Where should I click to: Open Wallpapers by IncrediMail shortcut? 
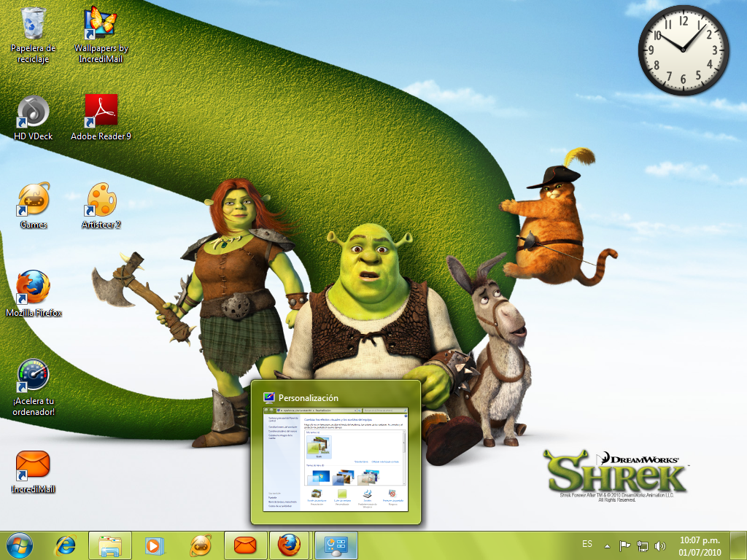[101, 34]
